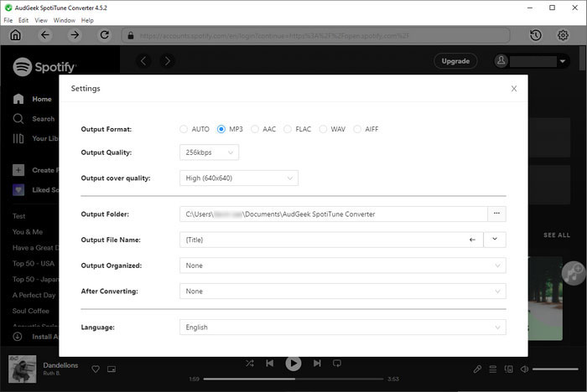Click the Output Folder path field
The image size is (587, 392).
334,214
